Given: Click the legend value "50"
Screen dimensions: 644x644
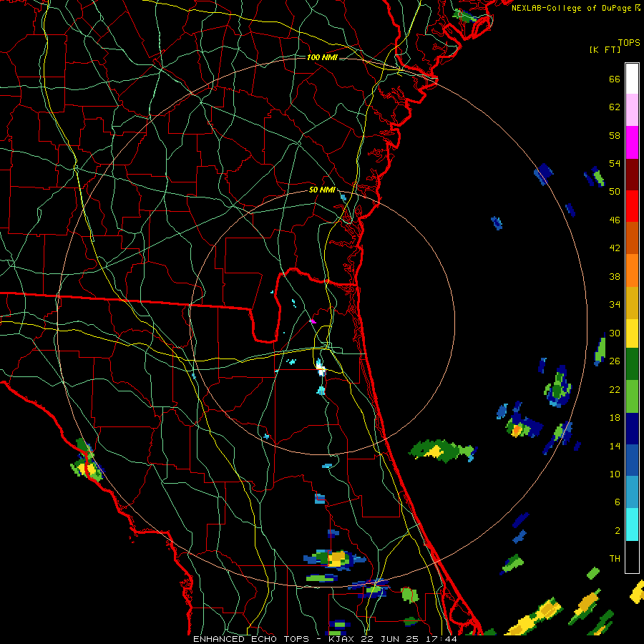Looking at the screenshot, I should pyautogui.click(x=615, y=191).
